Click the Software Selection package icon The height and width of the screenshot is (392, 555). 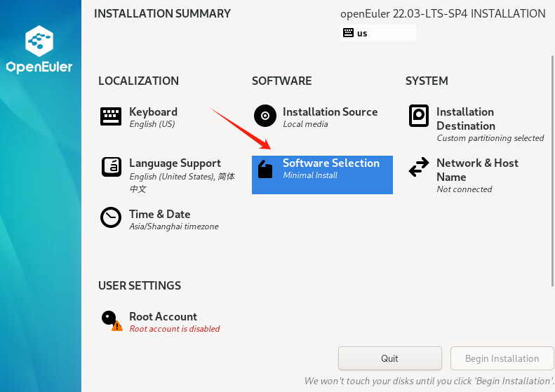265,169
